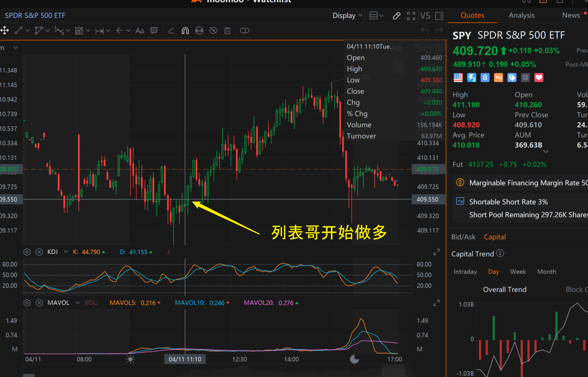Click the gray notes icon
Image resolution: width=588 pixels, height=377 pixels.
(525, 78)
